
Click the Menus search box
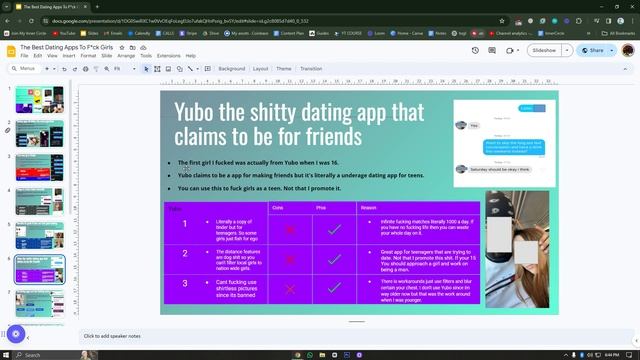click(25, 69)
